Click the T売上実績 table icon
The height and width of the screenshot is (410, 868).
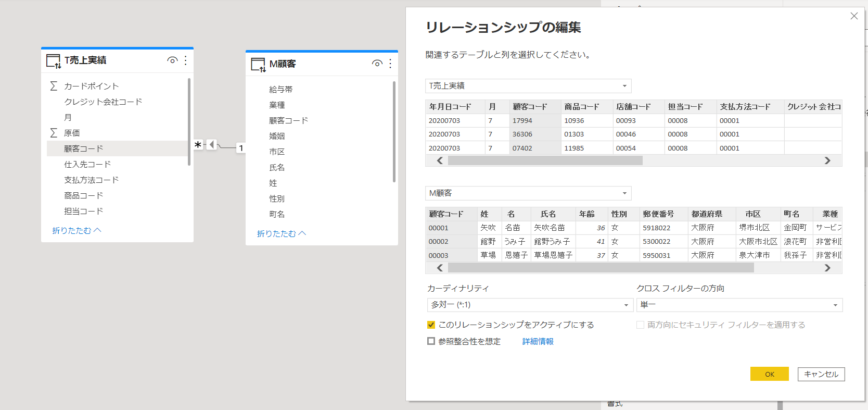pos(54,61)
